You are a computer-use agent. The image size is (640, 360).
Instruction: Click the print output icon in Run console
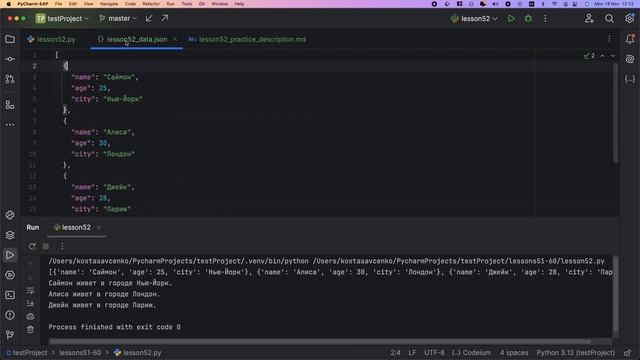[x=30, y=316]
